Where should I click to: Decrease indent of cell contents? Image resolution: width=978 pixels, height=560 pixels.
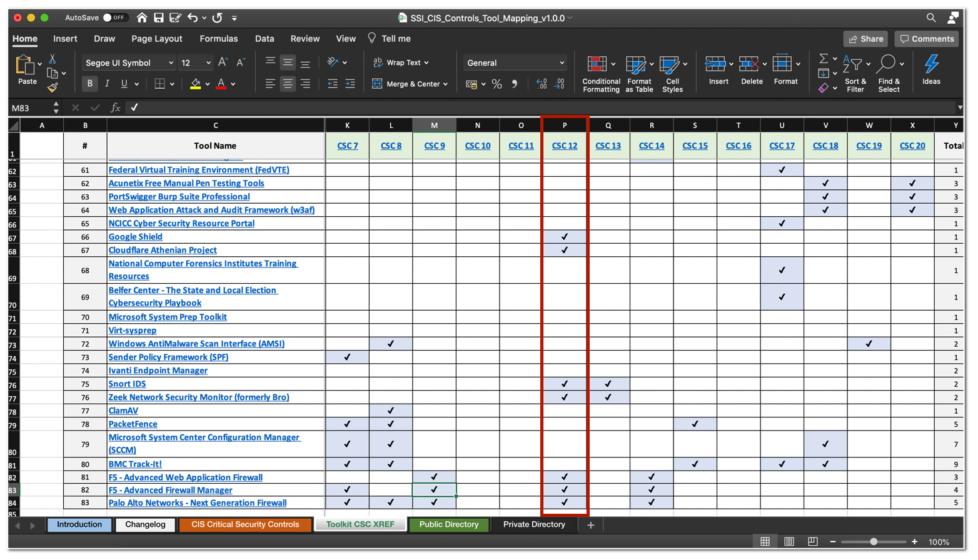(x=333, y=84)
